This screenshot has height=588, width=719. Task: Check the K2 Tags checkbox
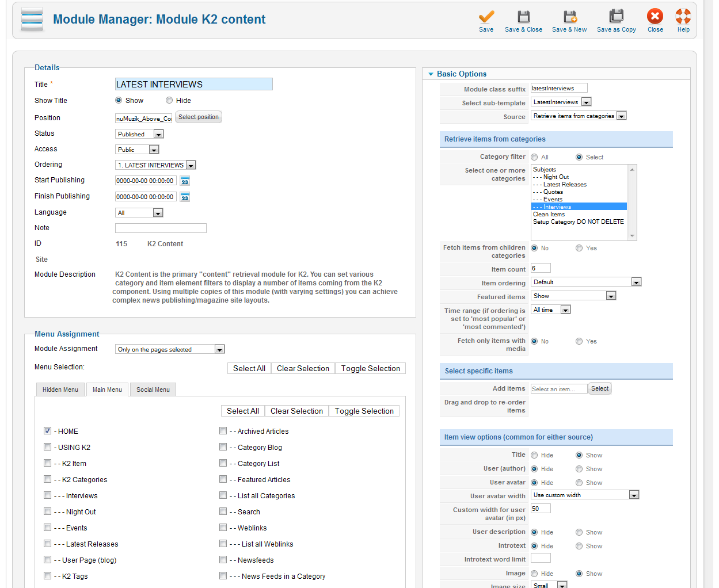[x=47, y=575]
